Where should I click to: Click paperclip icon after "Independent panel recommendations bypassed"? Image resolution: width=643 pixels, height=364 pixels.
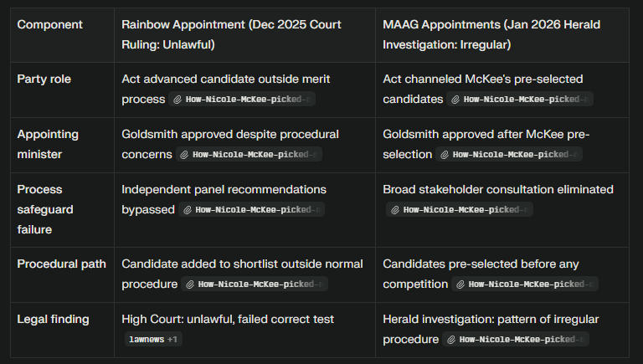coord(187,210)
